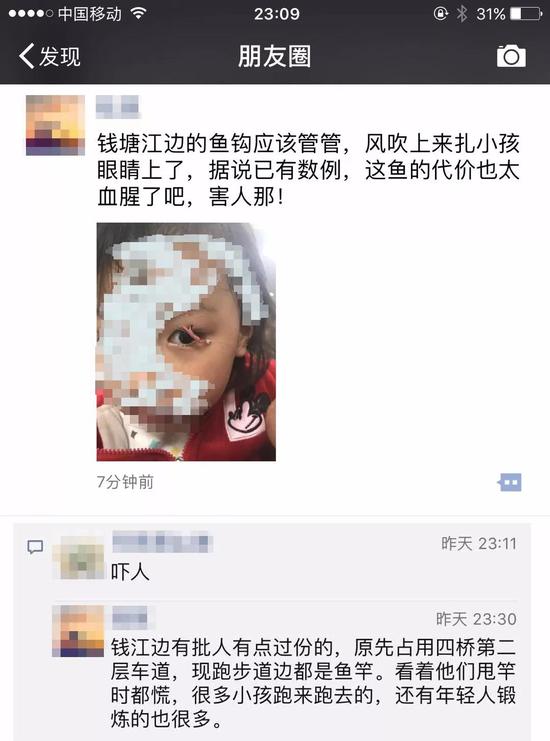The height and width of the screenshot is (741, 550).
Task: Open the comment and like popup button
Action: (509, 483)
